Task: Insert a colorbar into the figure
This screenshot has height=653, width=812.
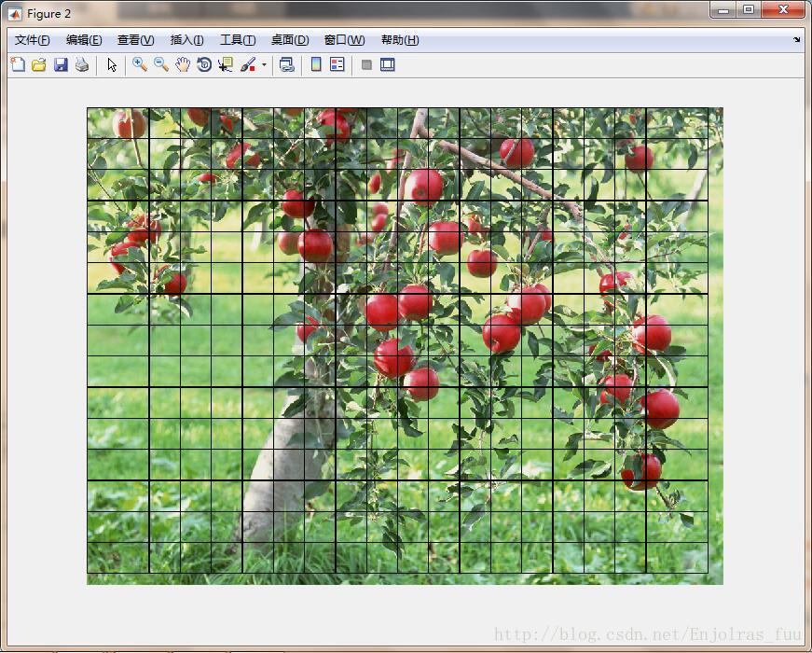Action: pos(316,64)
